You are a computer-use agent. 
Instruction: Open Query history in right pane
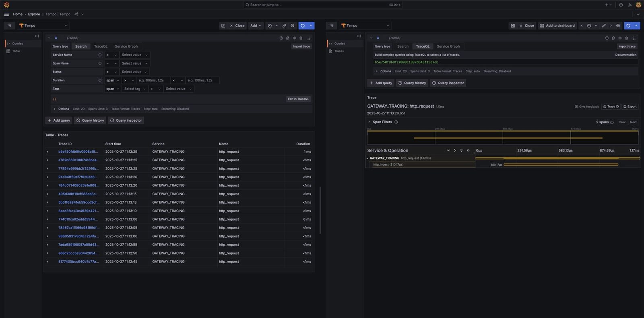tap(412, 83)
